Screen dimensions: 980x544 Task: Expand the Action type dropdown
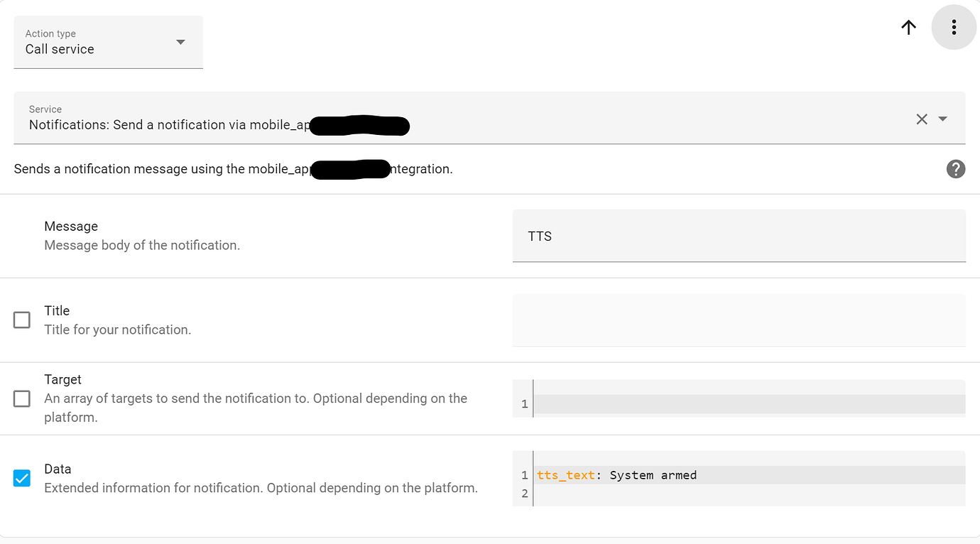(x=109, y=43)
